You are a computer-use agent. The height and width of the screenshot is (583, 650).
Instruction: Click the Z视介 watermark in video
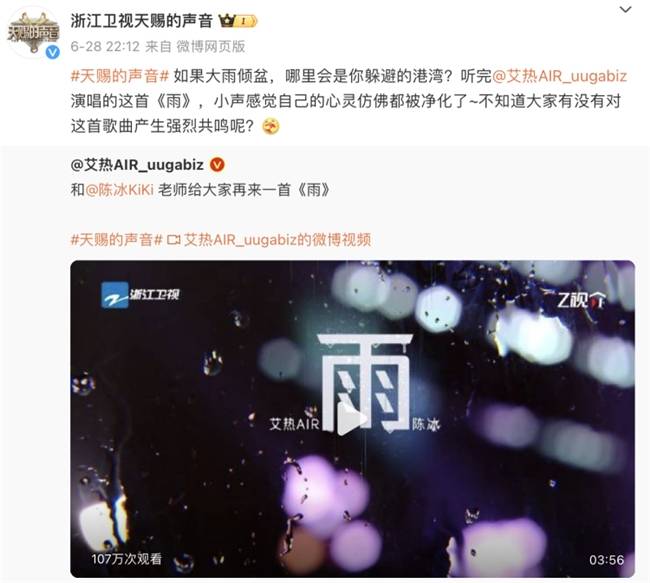[582, 300]
